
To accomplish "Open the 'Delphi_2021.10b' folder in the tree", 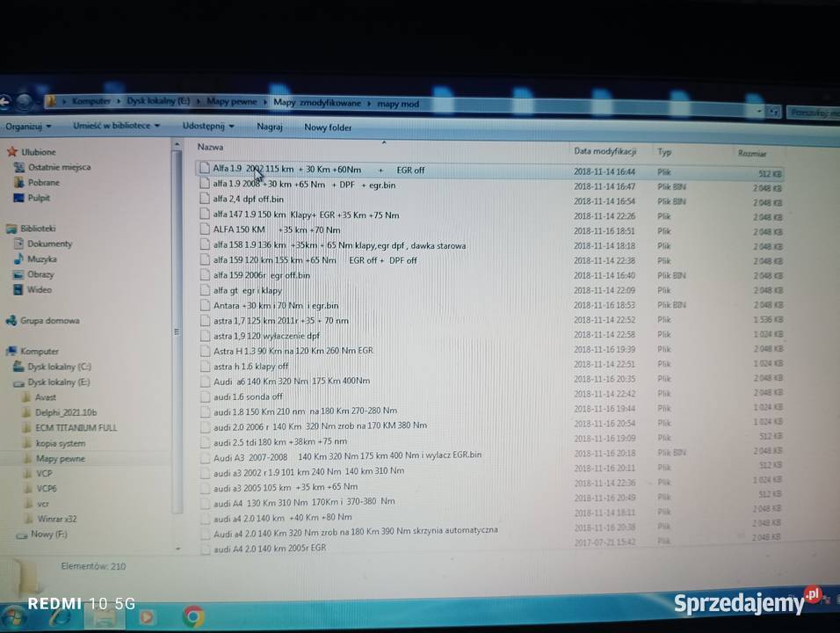I will tap(66, 412).
